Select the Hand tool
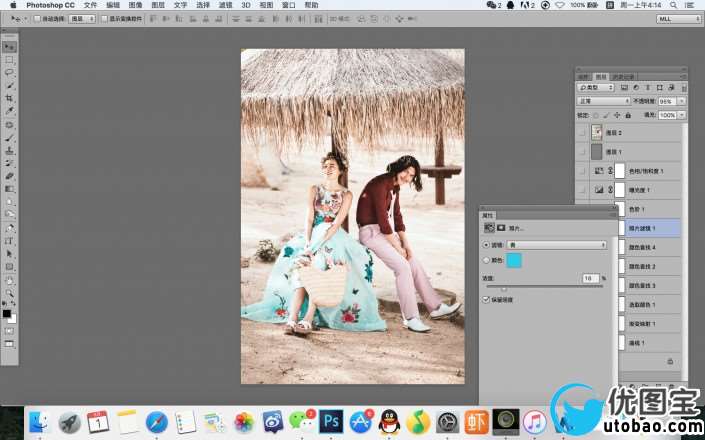The height and width of the screenshot is (440, 705). point(9,280)
